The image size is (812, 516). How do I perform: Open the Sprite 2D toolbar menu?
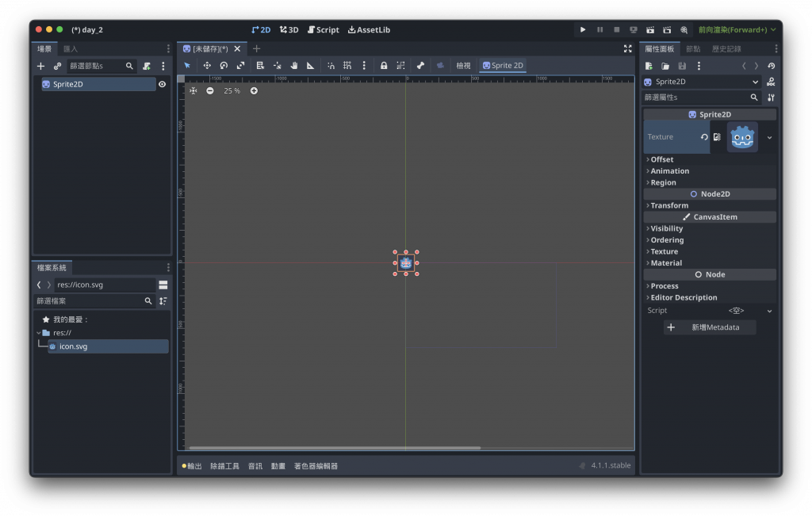click(x=503, y=65)
